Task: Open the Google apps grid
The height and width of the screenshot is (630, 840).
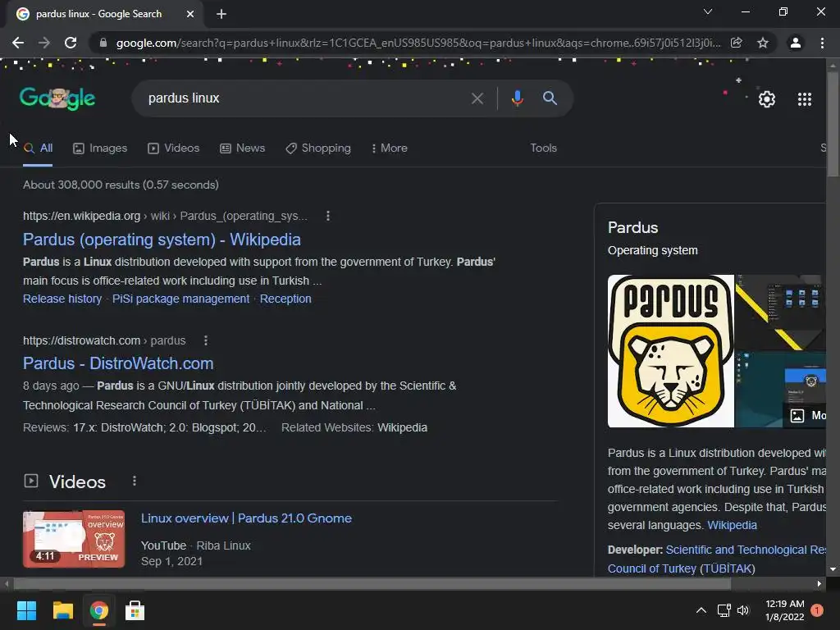Action: pos(805,99)
